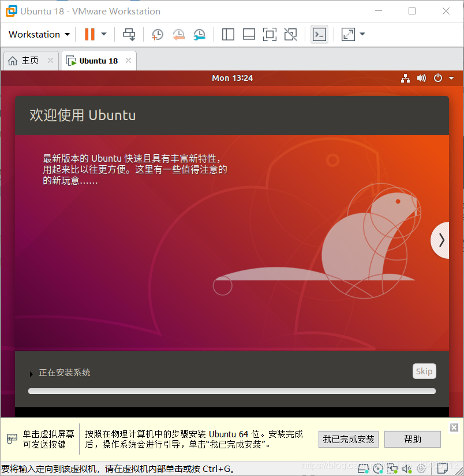This screenshot has height=476, width=464.
Task: Enter full screen mode icon
Action: pos(270,34)
